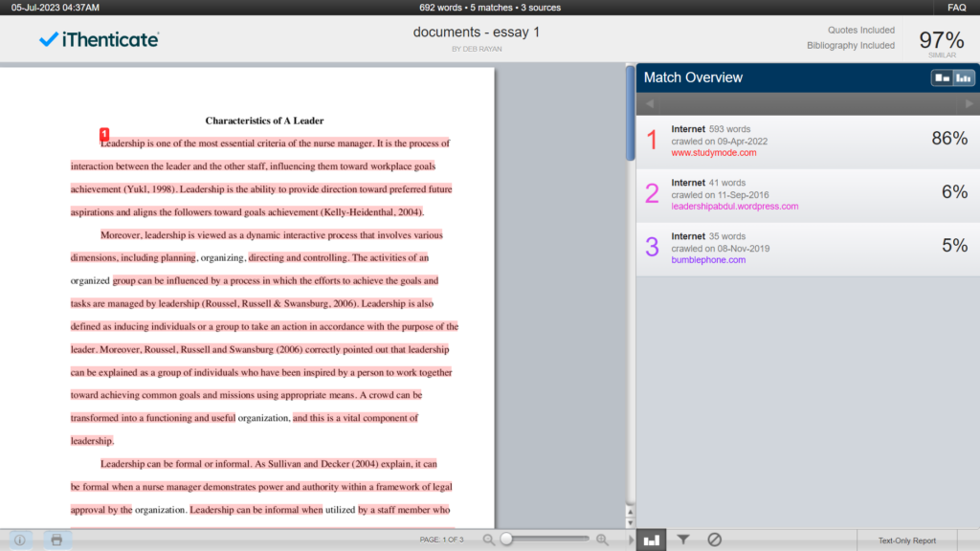Open the document info panel icon
This screenshot has height=551, width=980.
19,540
